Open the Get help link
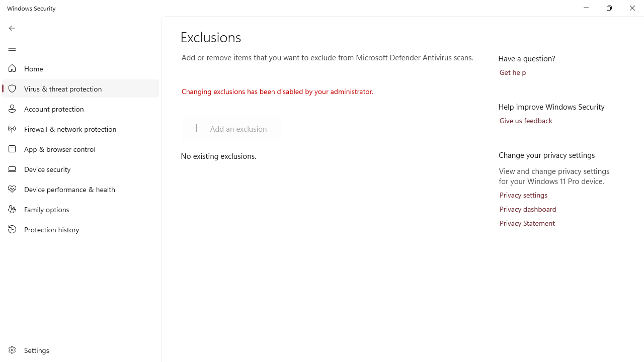Viewport: 644px width, 362px height. click(513, 72)
